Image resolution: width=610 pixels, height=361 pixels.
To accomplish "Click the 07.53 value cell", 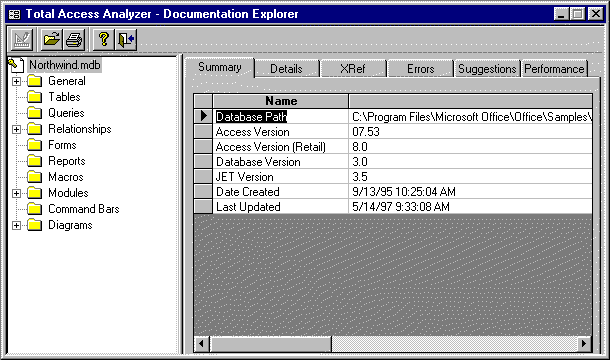I will [471, 131].
